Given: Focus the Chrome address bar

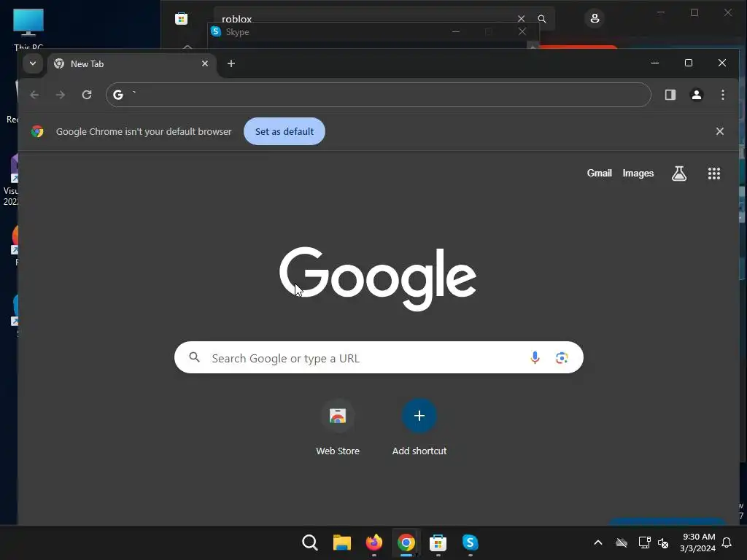Looking at the screenshot, I should 379,95.
